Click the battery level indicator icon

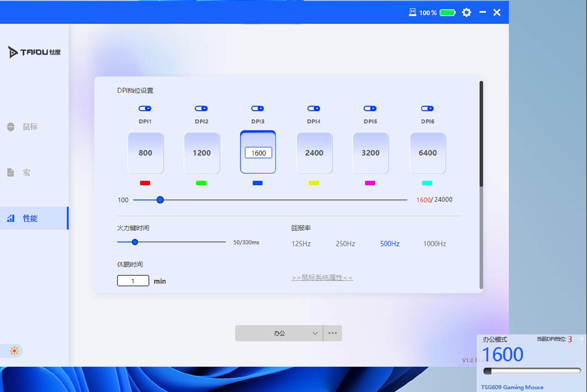coord(448,13)
